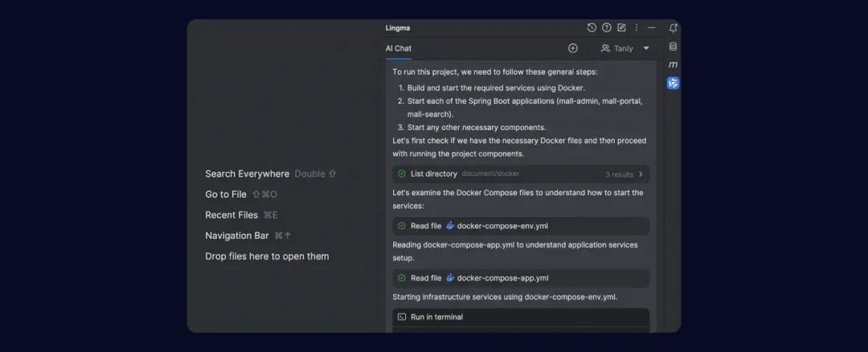Click the Lingma icon in the right sidebar
Screen dimensions: 868x352
[x=673, y=83]
